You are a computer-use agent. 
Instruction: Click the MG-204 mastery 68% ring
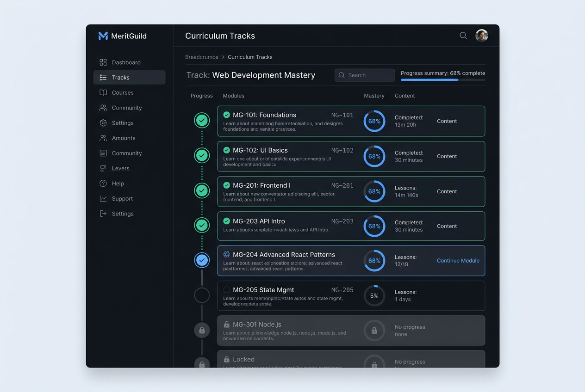click(x=374, y=261)
